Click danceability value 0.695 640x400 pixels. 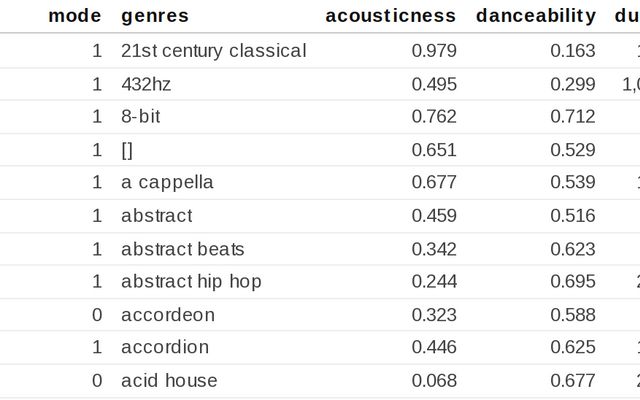573,282
